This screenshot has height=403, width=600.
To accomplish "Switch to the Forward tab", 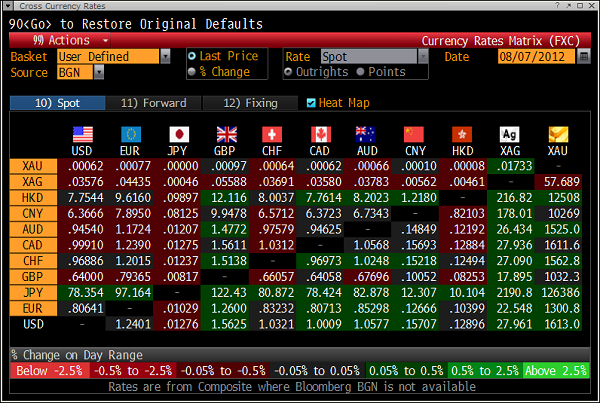I will pos(153,103).
